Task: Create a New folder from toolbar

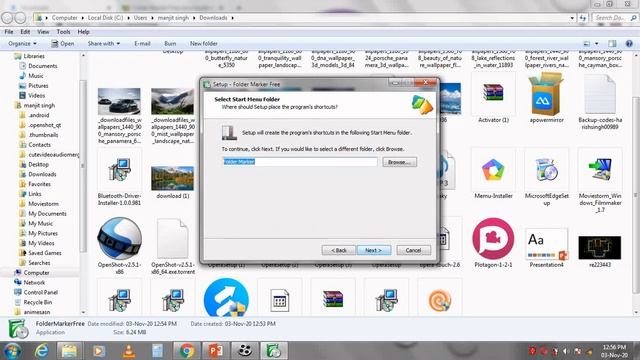Action: pyautogui.click(x=203, y=43)
